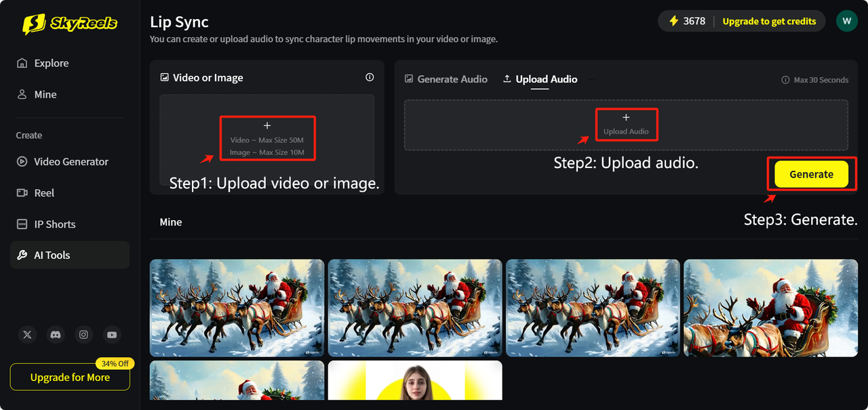Open the fourth close-up Santa thumbnail
Screen dimensions: 868x410
click(x=771, y=308)
